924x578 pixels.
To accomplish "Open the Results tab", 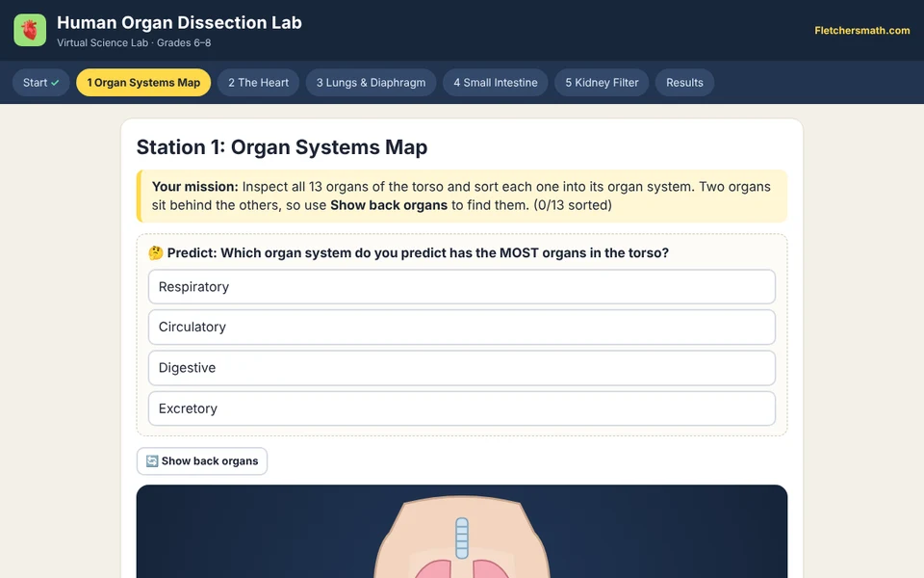I will (x=684, y=83).
